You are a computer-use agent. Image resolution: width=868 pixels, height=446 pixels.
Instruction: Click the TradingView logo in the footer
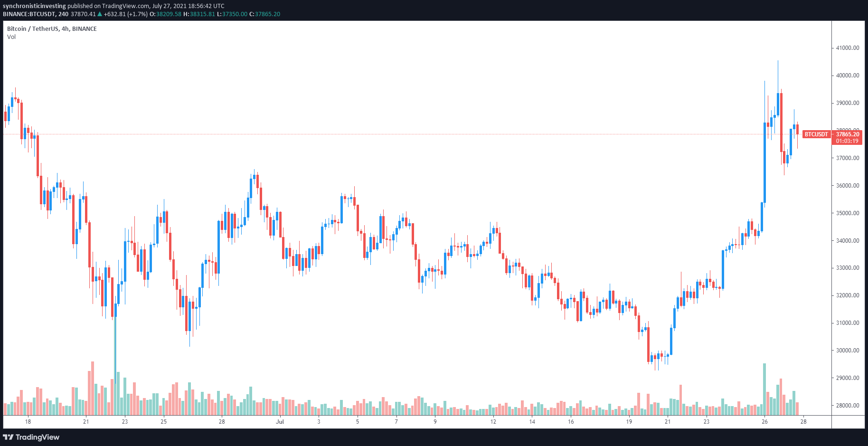tap(31, 437)
